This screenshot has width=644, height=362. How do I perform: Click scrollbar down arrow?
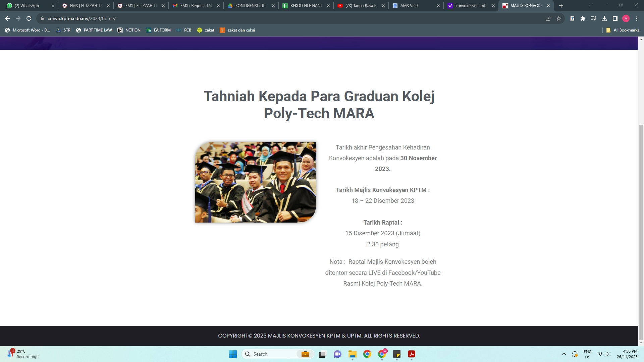pyautogui.click(x=641, y=343)
